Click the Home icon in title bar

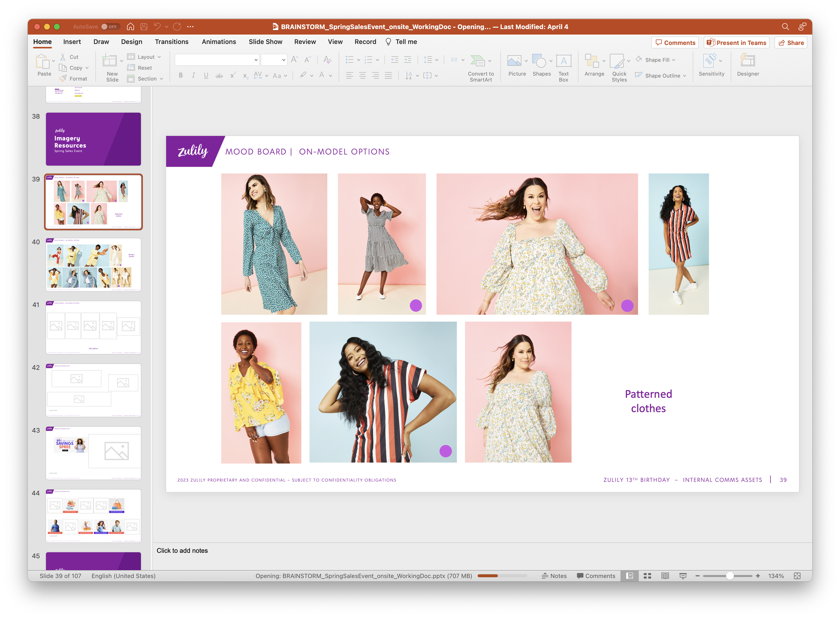(x=130, y=27)
